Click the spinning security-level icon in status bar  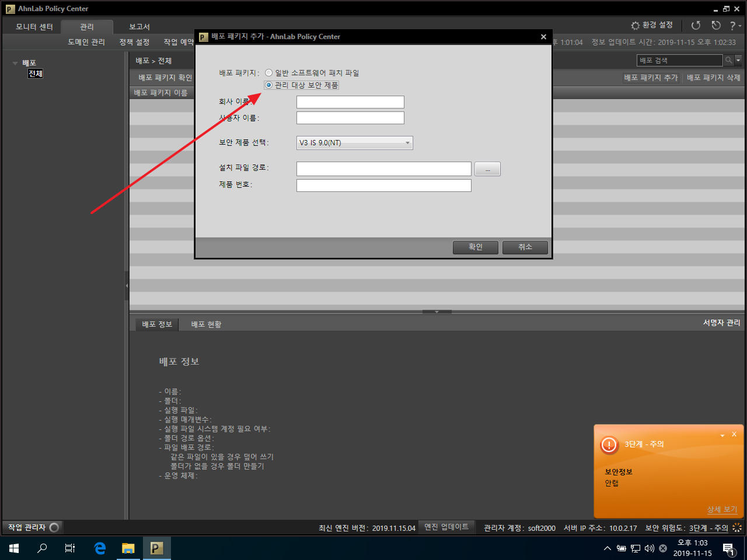click(x=737, y=527)
